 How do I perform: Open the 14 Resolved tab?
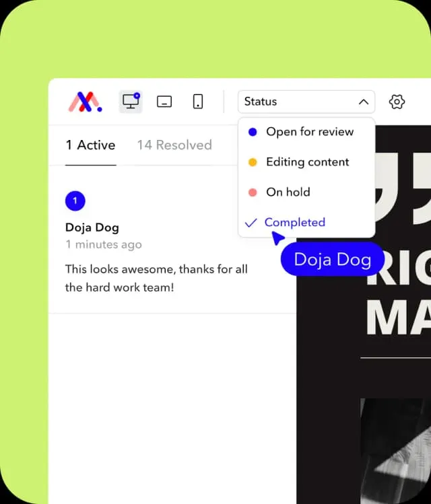coord(174,145)
